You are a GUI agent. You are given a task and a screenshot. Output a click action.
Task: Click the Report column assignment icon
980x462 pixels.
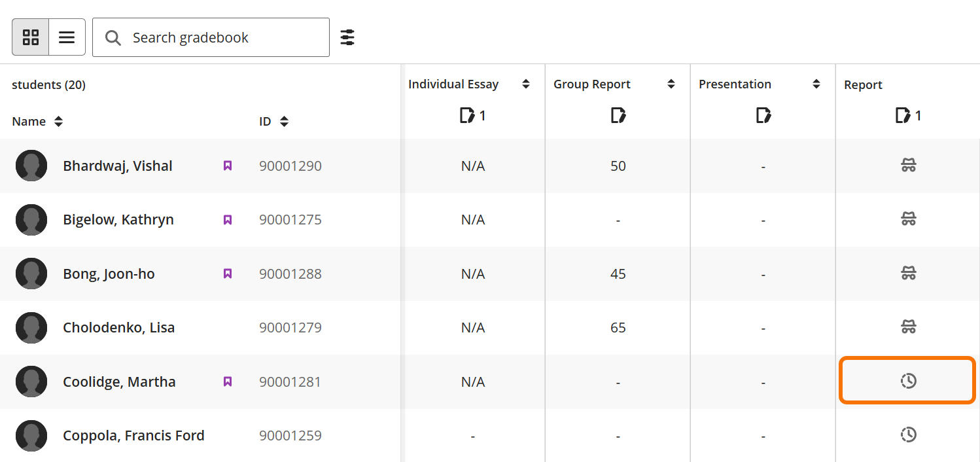point(903,116)
